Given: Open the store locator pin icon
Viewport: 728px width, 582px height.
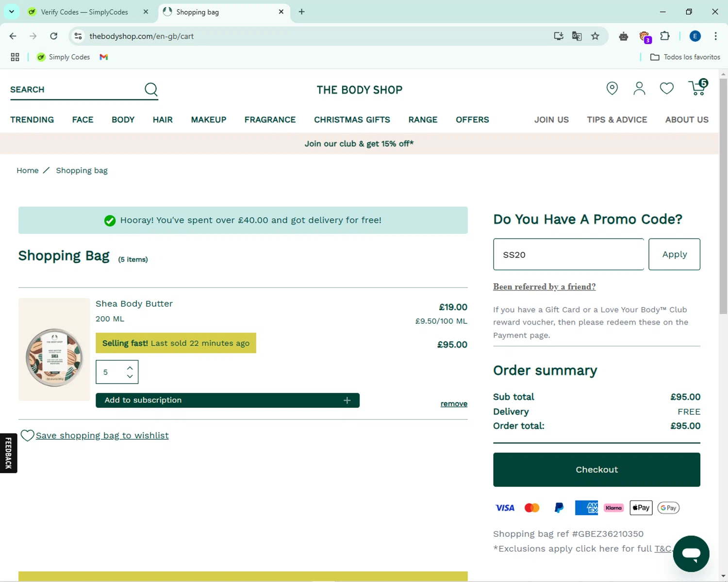Looking at the screenshot, I should (x=612, y=88).
